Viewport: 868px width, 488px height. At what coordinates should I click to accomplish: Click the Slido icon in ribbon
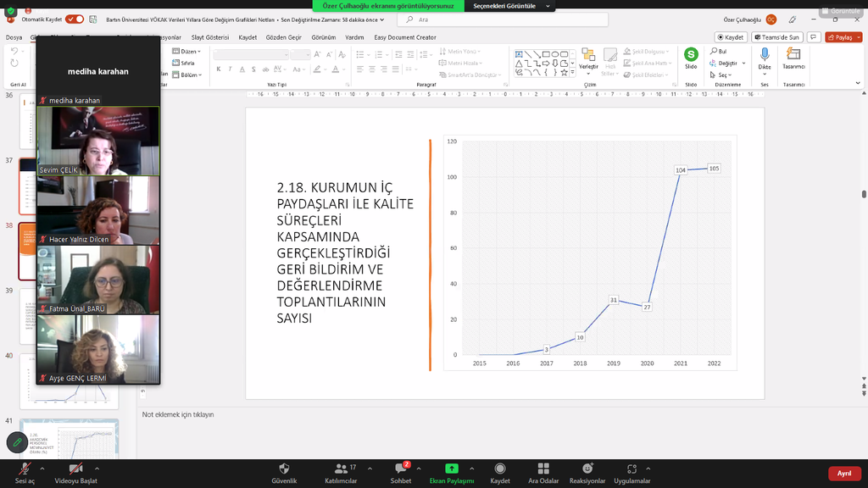click(x=691, y=58)
